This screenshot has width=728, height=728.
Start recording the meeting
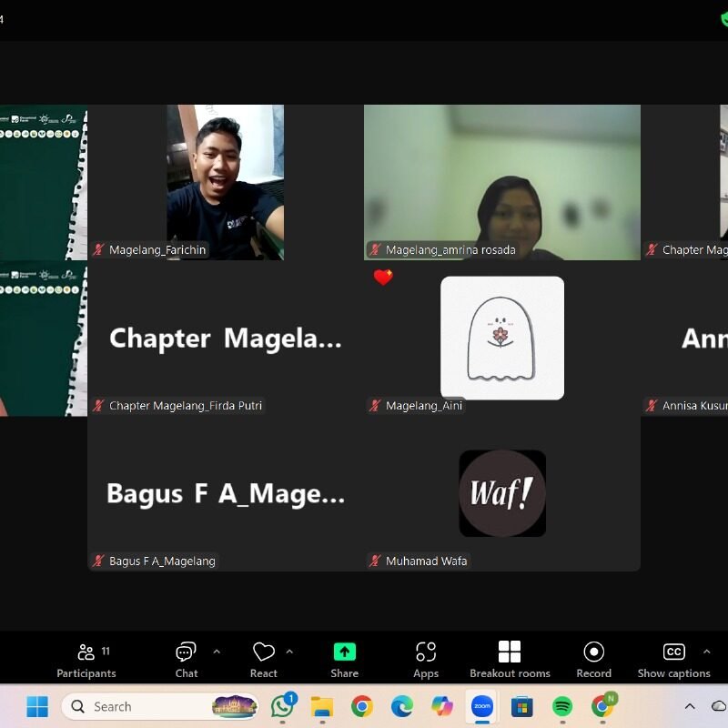click(593, 659)
